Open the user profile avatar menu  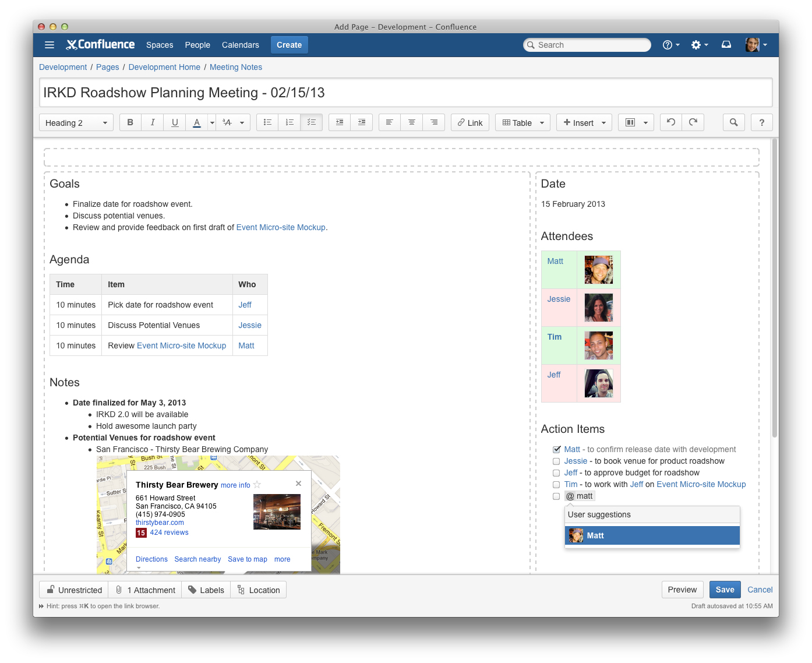click(756, 45)
